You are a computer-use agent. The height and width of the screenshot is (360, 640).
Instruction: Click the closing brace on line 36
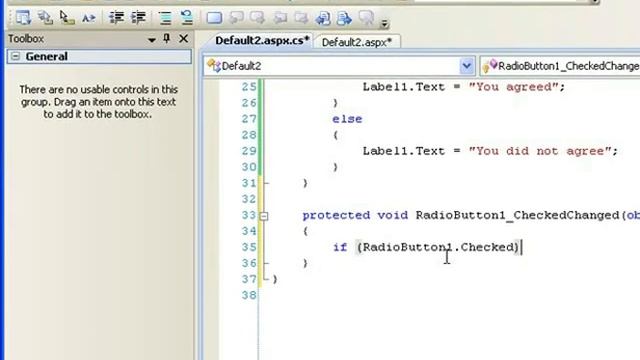click(x=305, y=263)
